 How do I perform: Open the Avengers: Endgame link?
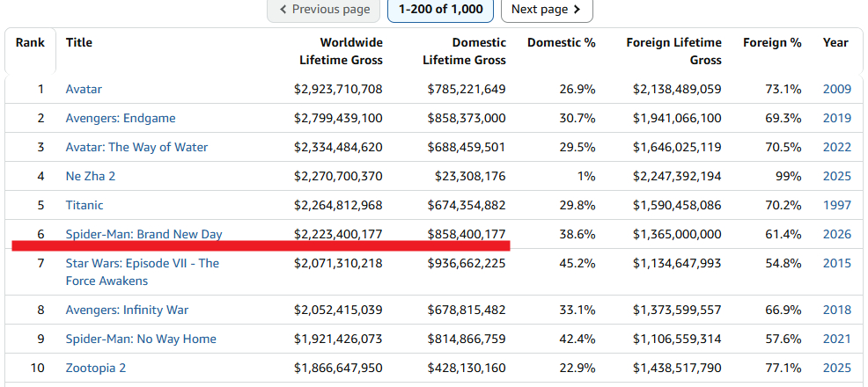[x=121, y=119]
